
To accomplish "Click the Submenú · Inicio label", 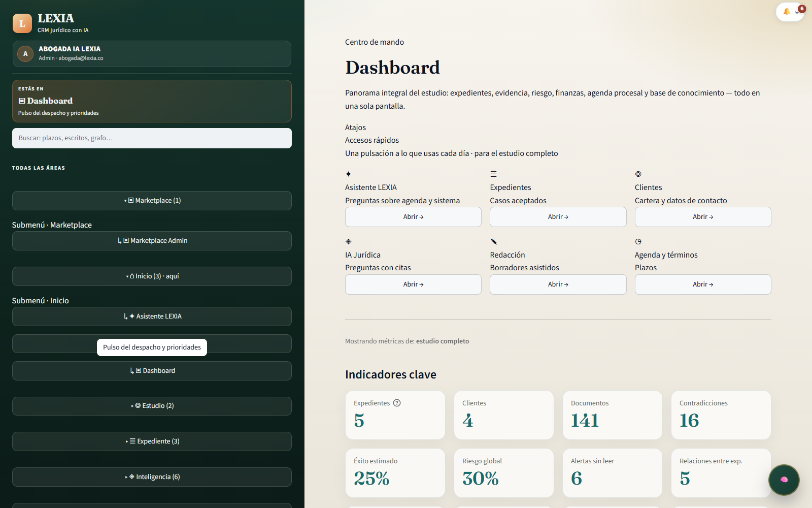I will [41, 301].
